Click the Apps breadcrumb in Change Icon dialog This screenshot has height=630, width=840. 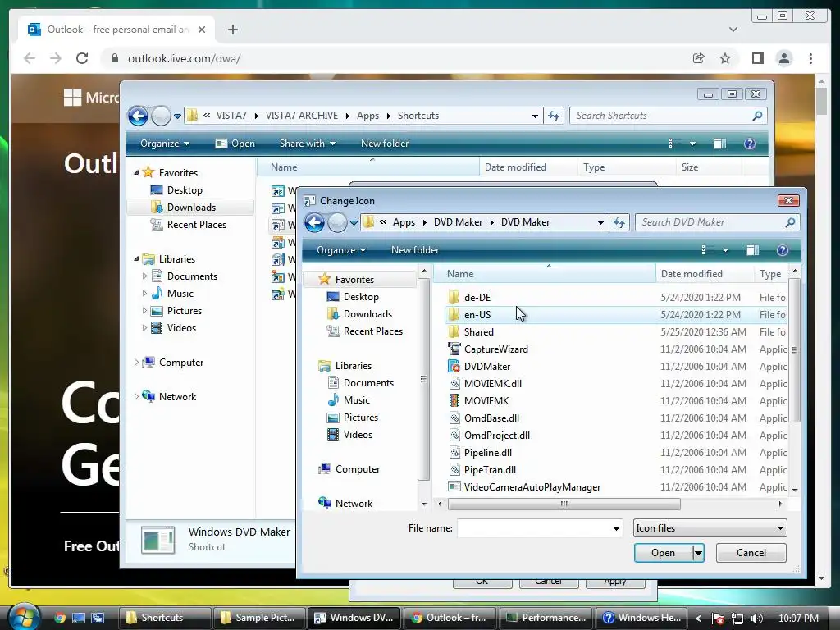(x=404, y=222)
